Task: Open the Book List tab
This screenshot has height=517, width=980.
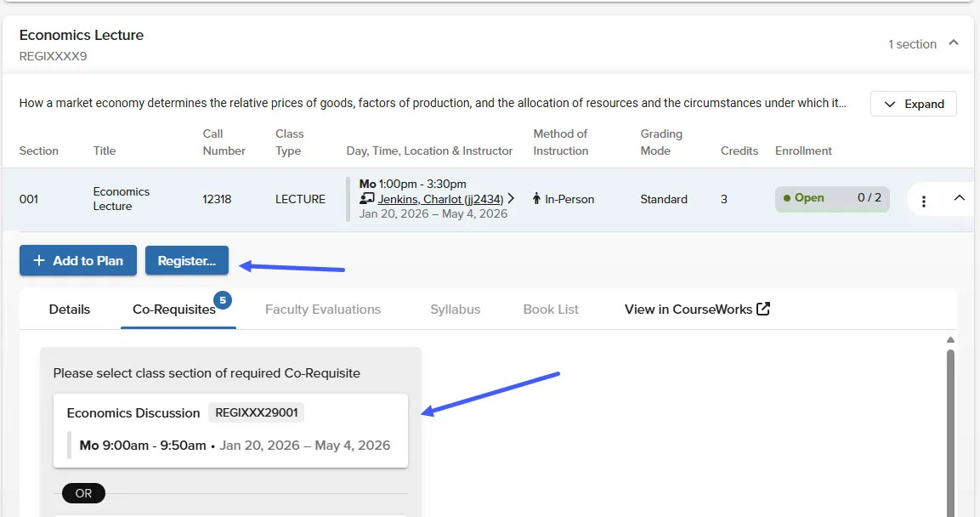Action: coord(551,309)
